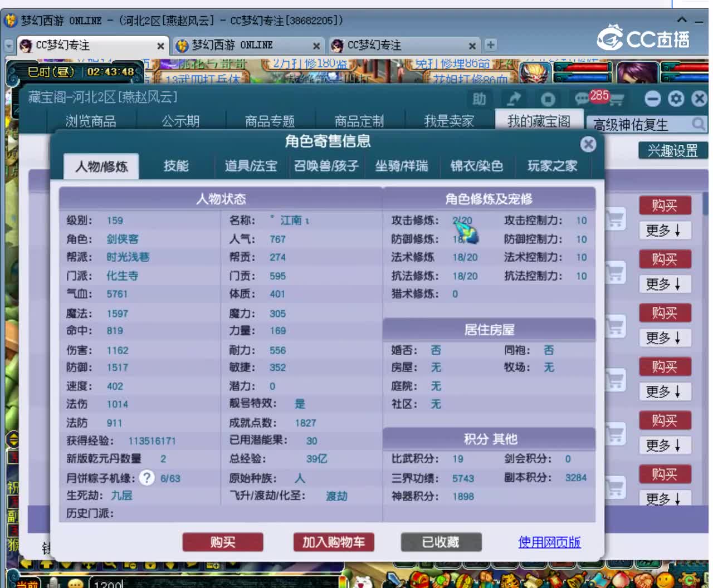Close the 梦幻西游 ONLINE tab
The width and height of the screenshot is (713, 588).
pos(316,46)
